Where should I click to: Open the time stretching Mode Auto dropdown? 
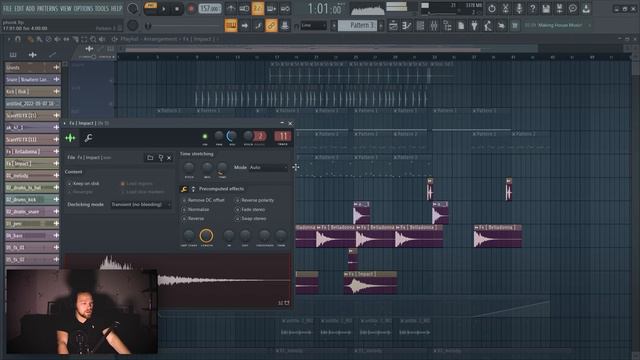point(268,167)
